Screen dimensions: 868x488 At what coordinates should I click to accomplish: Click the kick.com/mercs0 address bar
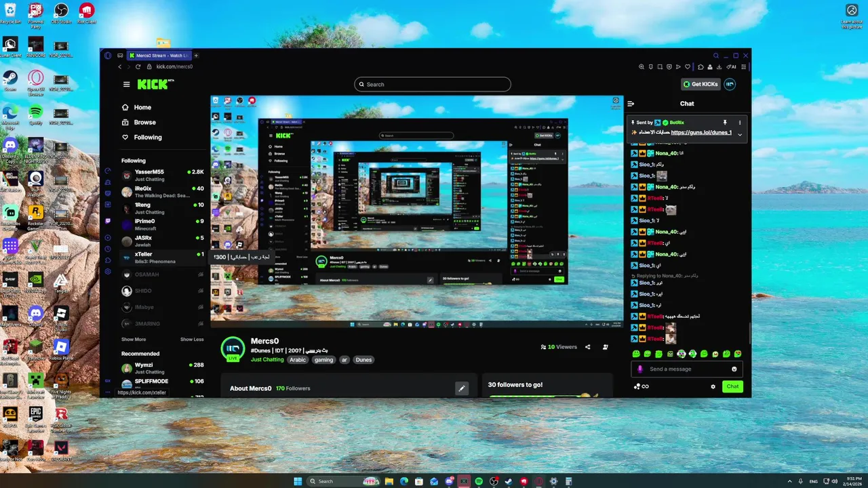[x=174, y=66]
